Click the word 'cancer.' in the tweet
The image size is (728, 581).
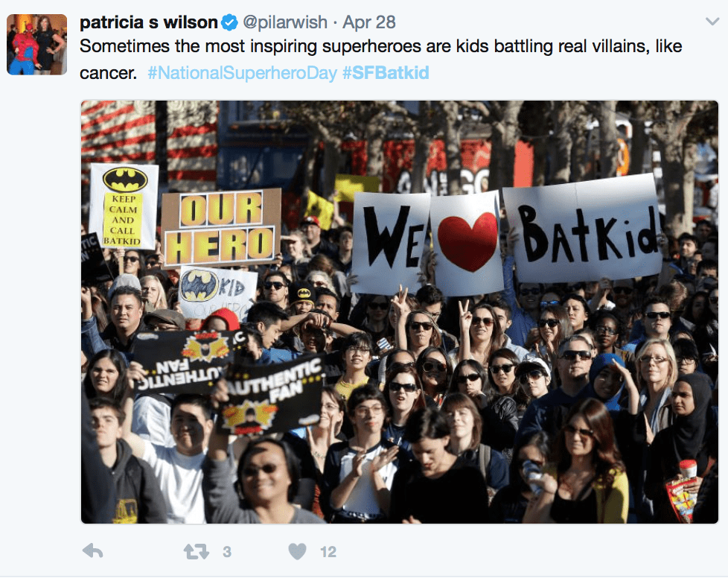[108, 73]
